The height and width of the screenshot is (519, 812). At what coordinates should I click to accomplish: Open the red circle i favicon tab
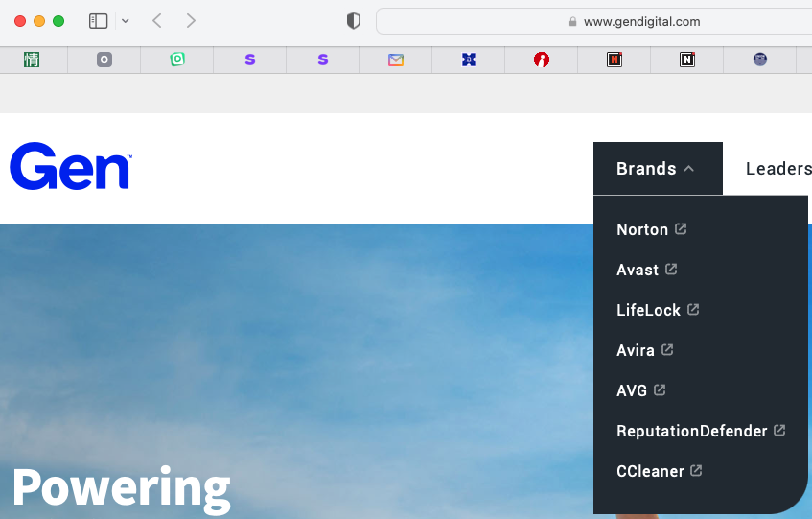pos(542,59)
